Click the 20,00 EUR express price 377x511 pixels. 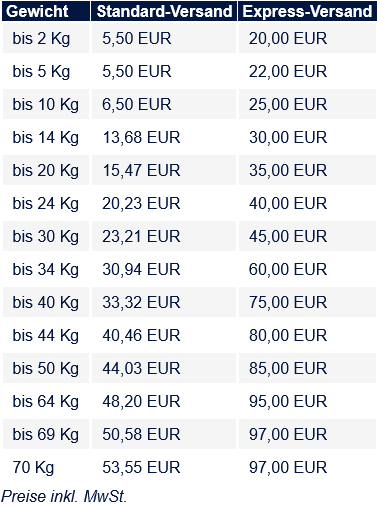click(288, 38)
